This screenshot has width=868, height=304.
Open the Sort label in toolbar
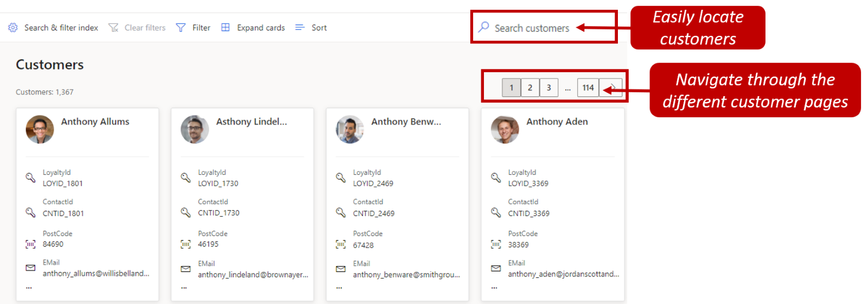click(x=319, y=28)
